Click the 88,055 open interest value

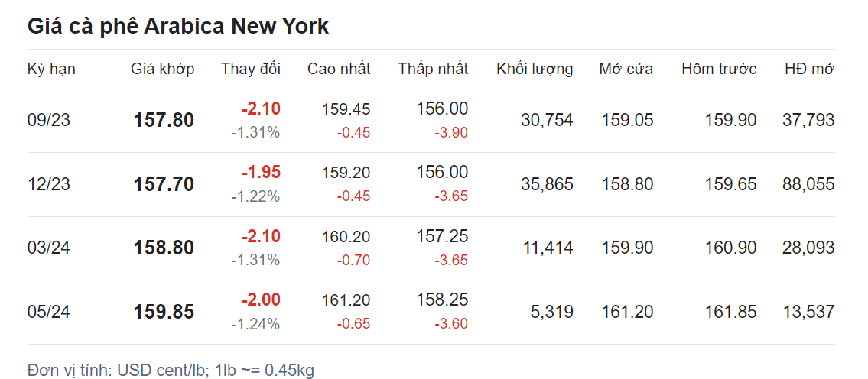pyautogui.click(x=808, y=184)
